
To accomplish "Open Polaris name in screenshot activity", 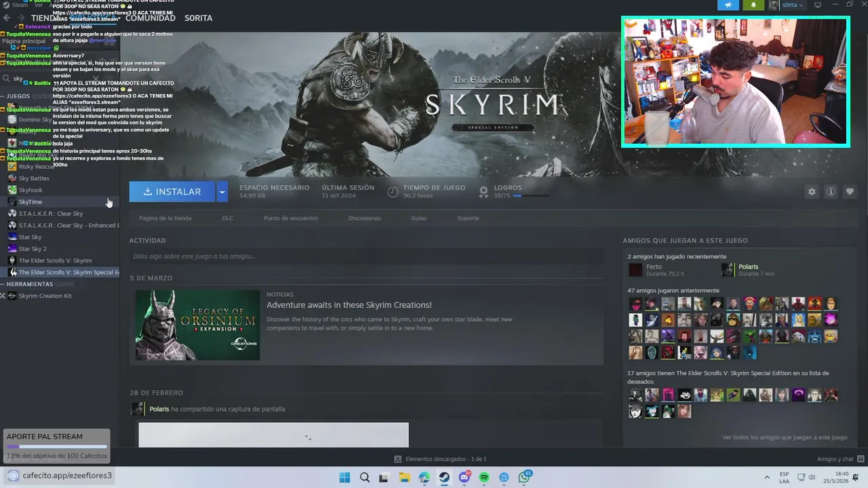I will coord(159,409).
